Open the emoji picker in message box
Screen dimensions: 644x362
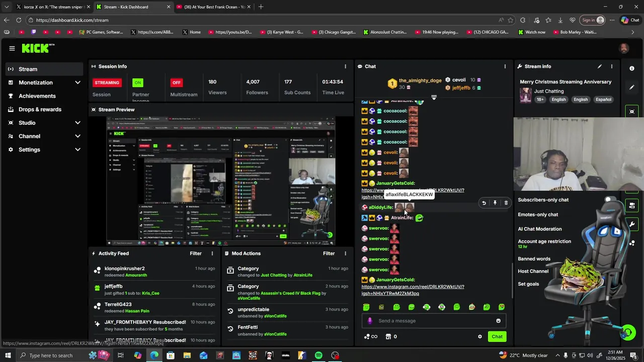[x=499, y=321]
